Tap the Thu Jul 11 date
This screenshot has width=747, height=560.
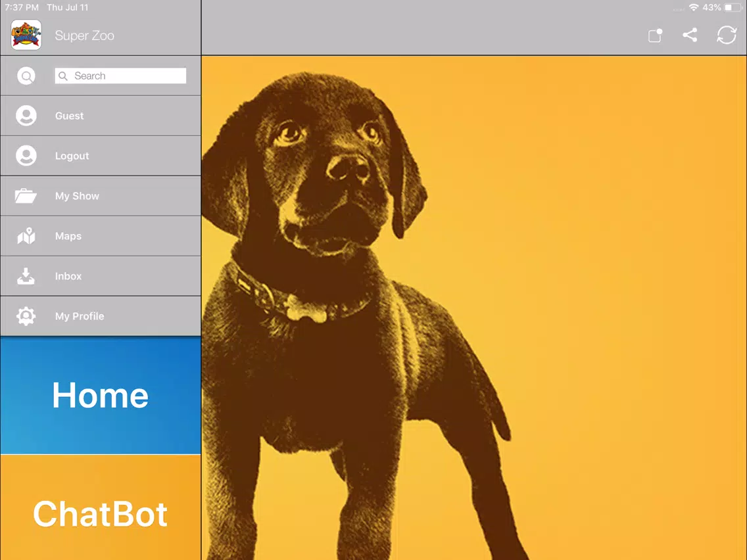[x=68, y=8]
